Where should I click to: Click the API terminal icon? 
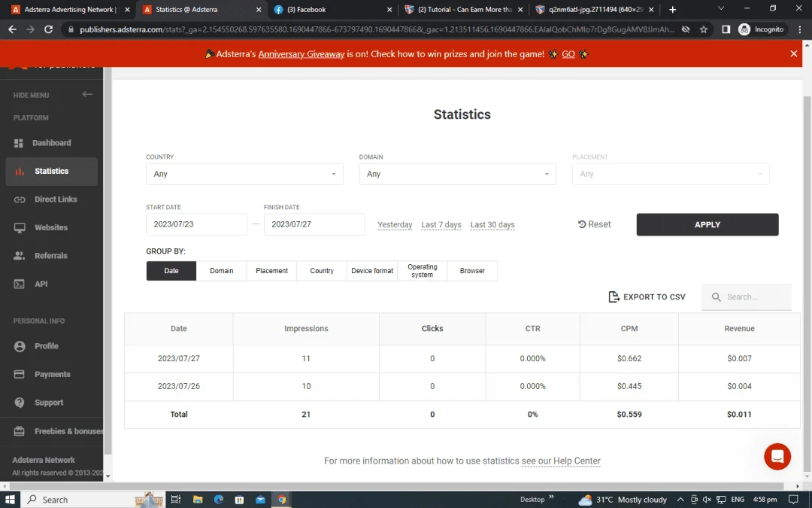pos(19,284)
